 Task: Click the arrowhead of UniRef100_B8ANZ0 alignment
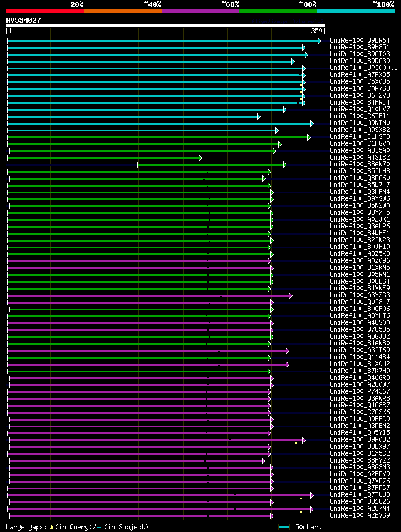click(285, 165)
